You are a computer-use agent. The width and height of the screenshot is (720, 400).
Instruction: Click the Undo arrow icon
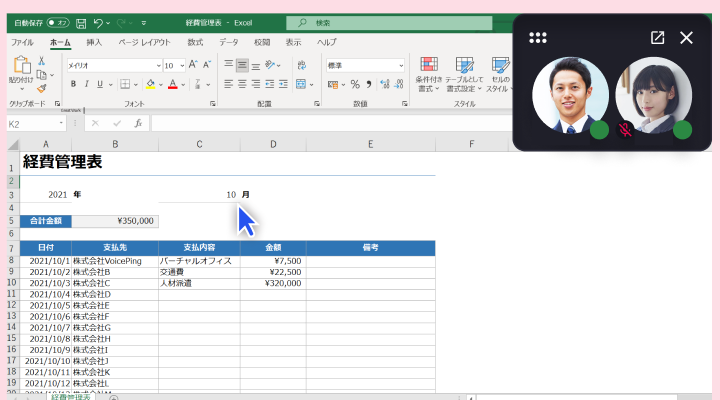point(98,21)
